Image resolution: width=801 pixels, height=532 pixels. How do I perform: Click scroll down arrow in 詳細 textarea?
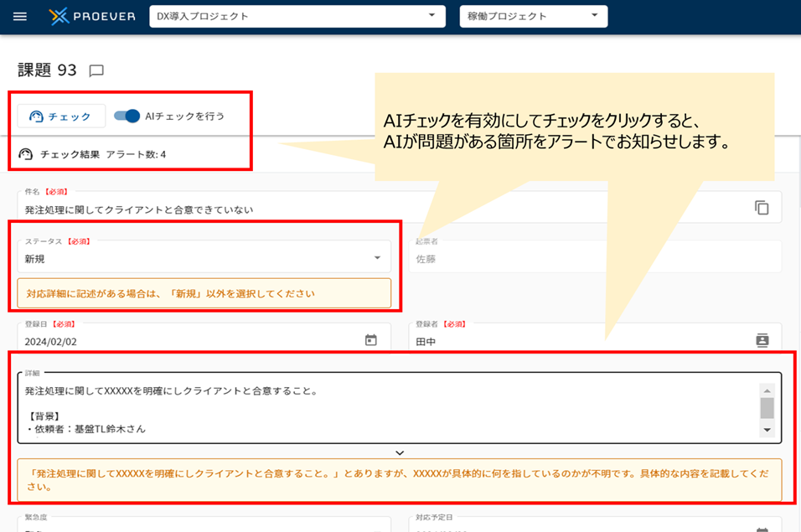[x=767, y=430]
